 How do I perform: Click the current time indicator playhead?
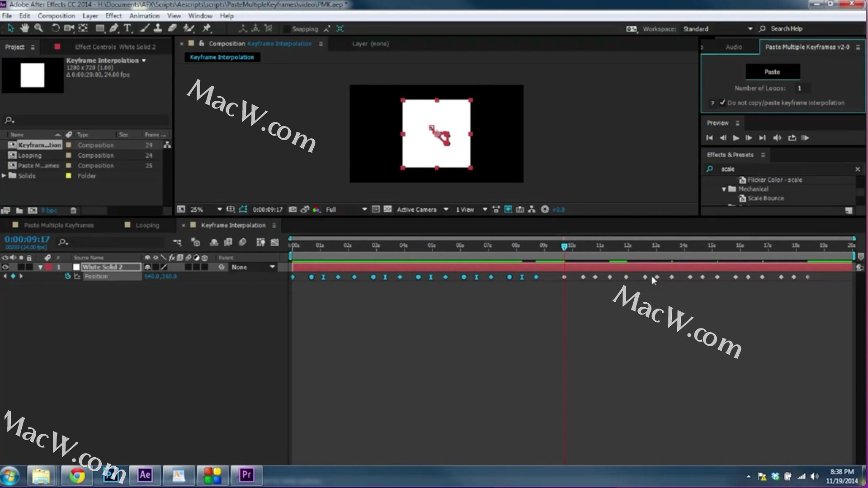coord(564,246)
